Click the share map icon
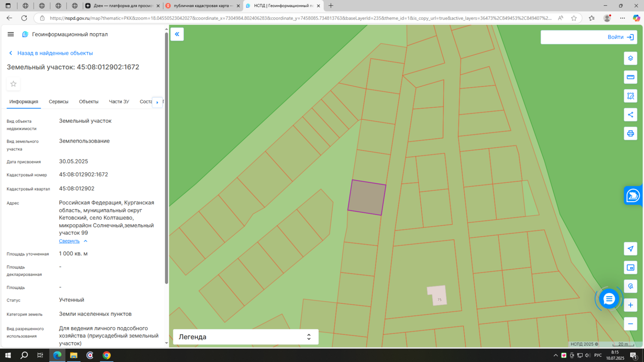Viewport: 644px width, 362px height. 630,115
